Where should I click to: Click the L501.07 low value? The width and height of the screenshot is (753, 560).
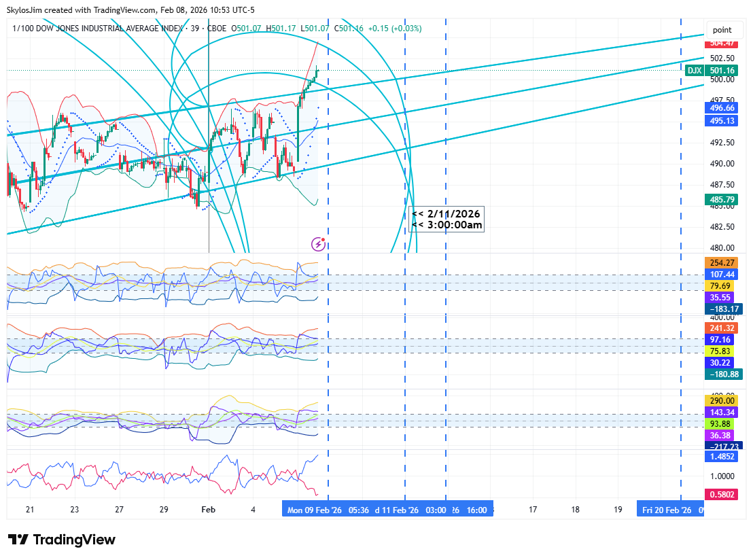tap(315, 29)
